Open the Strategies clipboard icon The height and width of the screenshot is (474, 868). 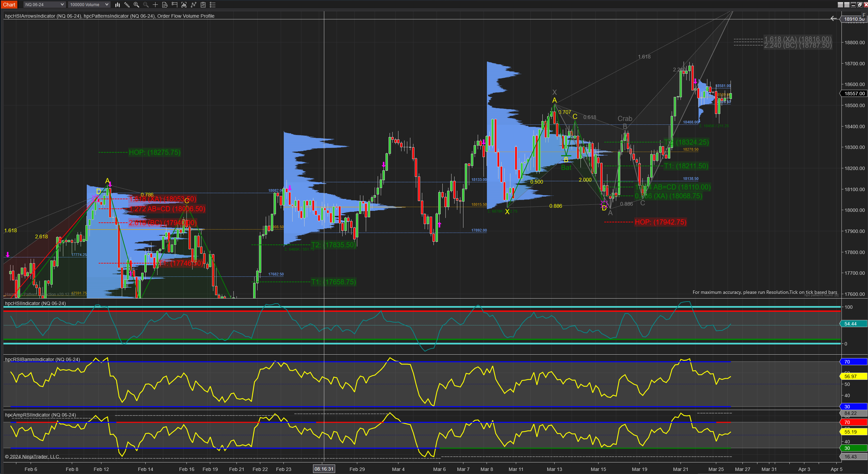click(203, 4)
